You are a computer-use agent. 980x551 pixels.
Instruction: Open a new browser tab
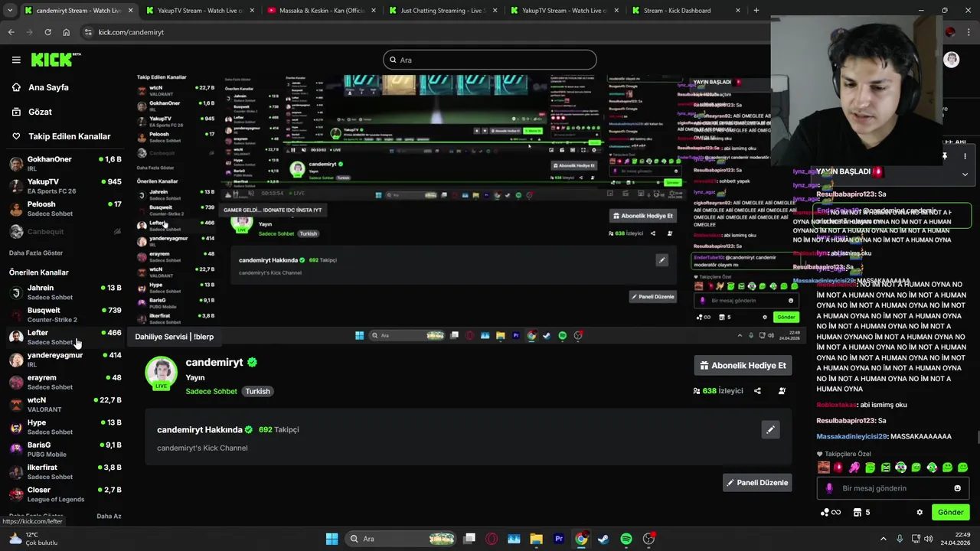point(756,11)
